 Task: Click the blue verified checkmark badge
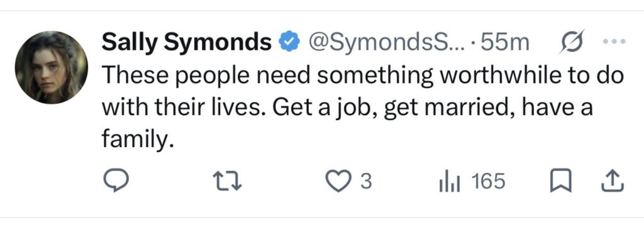point(289,41)
